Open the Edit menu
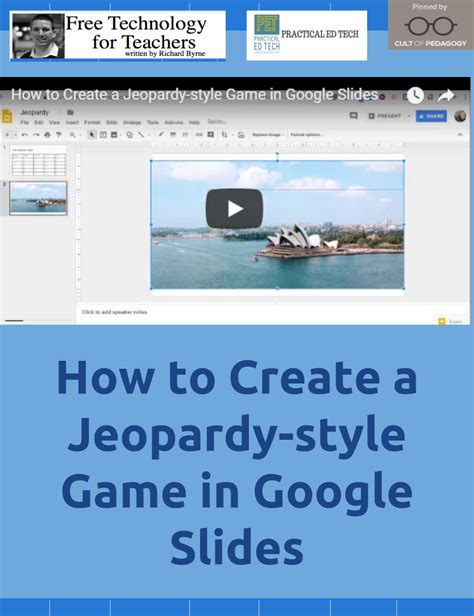 [38, 123]
